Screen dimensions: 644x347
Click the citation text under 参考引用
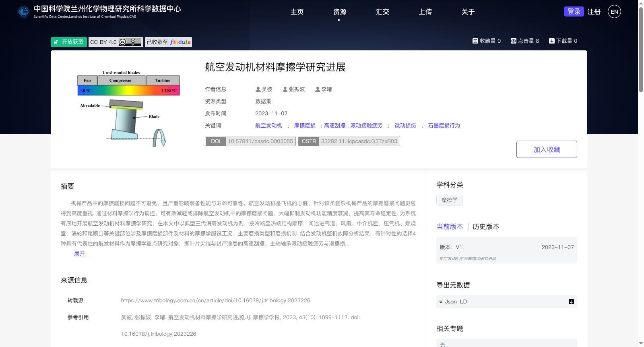240,326
